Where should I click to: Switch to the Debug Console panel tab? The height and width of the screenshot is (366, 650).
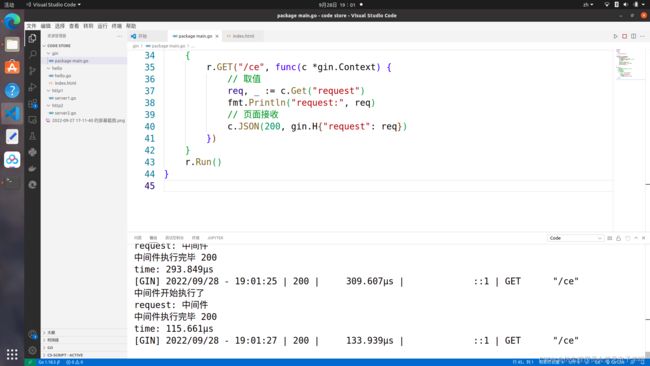pyautogui.click(x=174, y=238)
